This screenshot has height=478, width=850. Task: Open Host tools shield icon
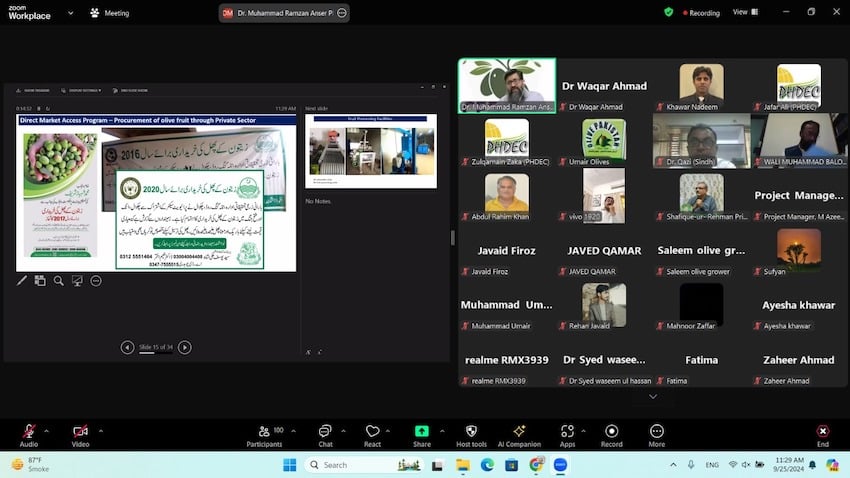[x=471, y=431]
